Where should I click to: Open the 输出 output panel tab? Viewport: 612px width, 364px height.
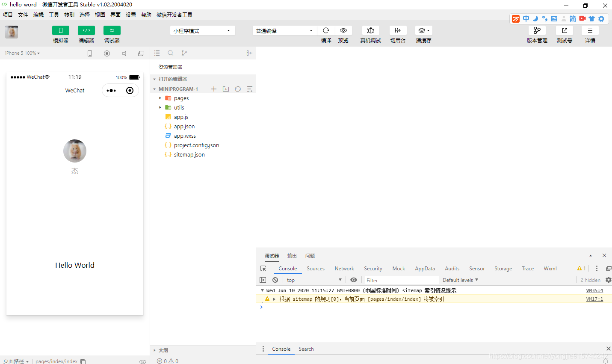click(292, 256)
